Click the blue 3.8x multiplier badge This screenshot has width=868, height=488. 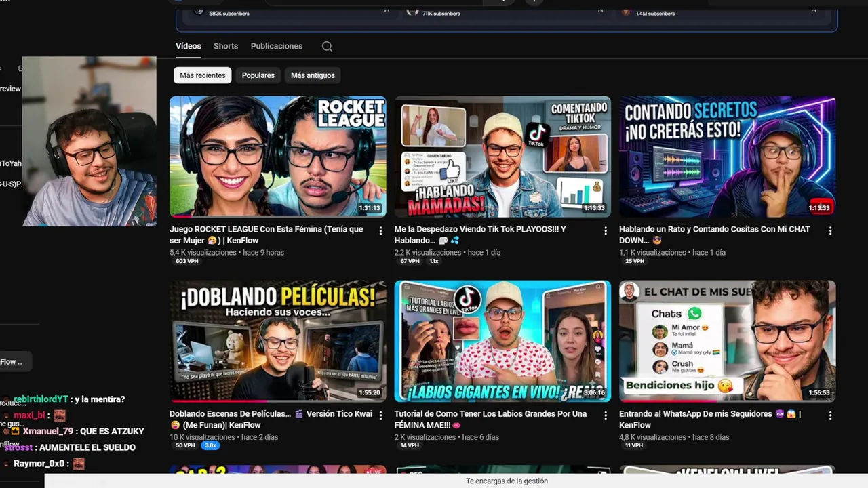coord(210,445)
